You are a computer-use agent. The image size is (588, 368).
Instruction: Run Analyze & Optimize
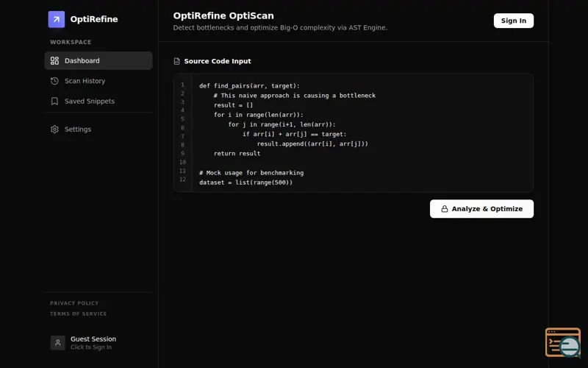click(481, 209)
